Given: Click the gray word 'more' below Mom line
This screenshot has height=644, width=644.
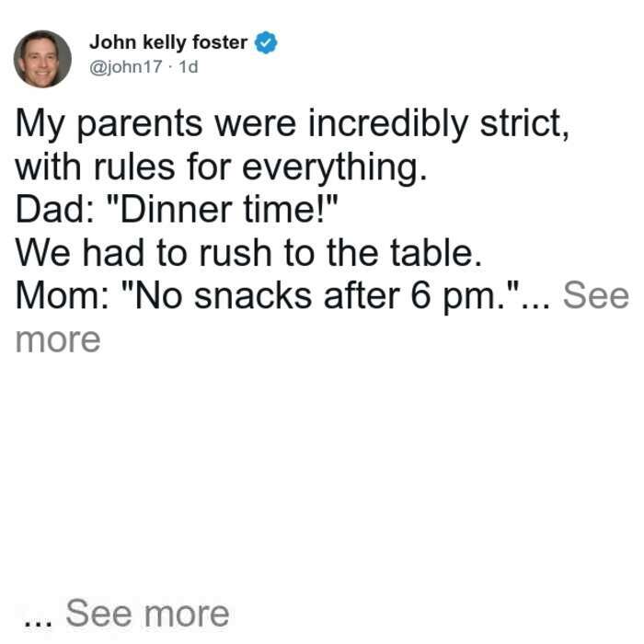Looking at the screenshot, I should coord(58,340).
